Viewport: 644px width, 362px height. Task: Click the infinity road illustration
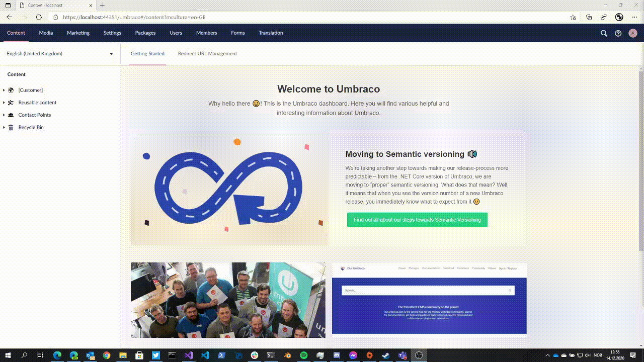coord(229,189)
